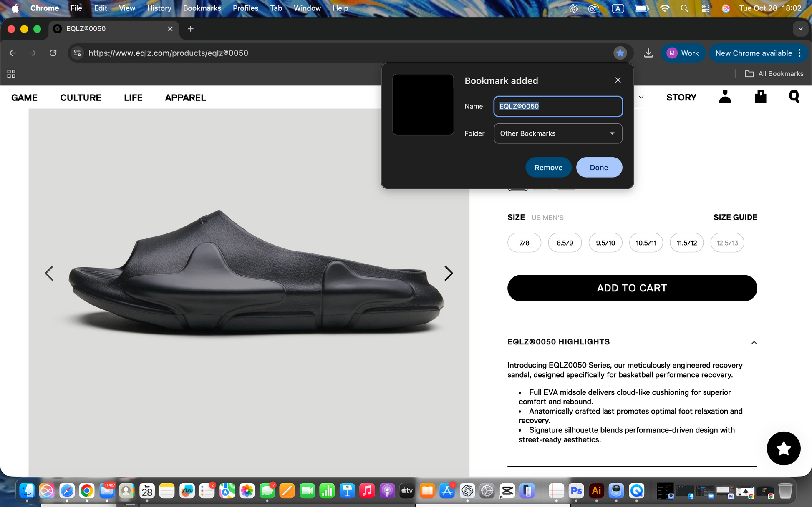Collapse the EQLZ®0050 Highlights section

754,343
